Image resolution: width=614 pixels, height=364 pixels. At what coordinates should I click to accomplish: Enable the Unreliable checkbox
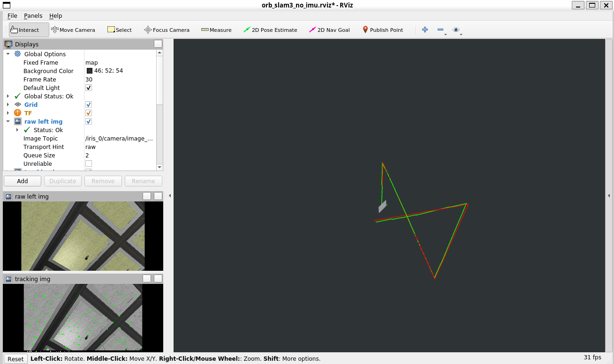click(89, 163)
